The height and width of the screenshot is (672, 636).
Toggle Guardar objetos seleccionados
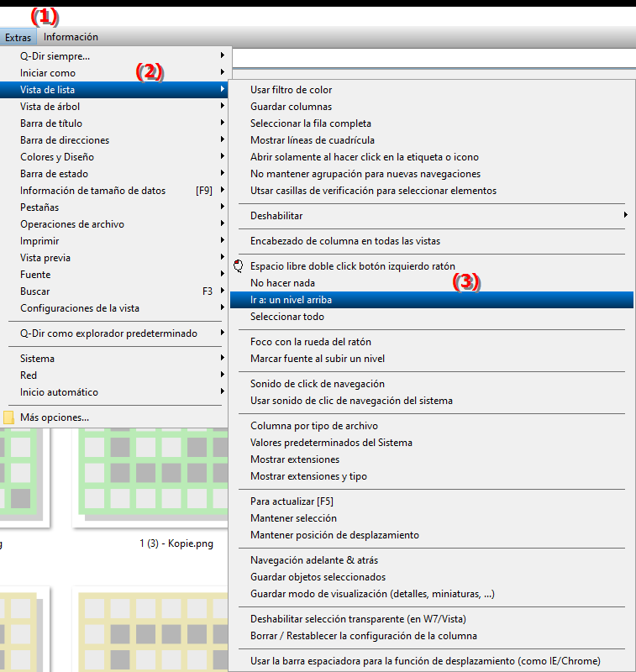432,577
